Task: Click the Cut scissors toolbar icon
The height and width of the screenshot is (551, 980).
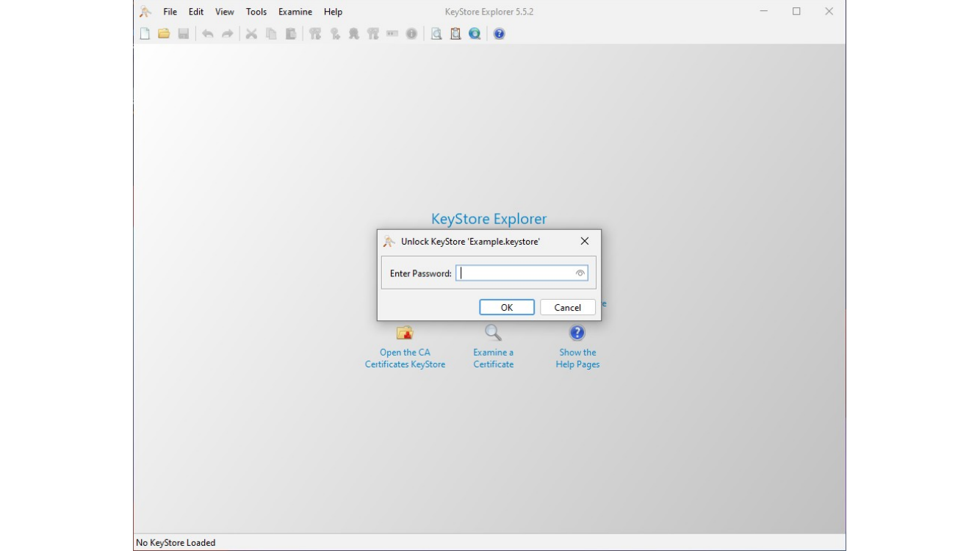Action: (251, 34)
